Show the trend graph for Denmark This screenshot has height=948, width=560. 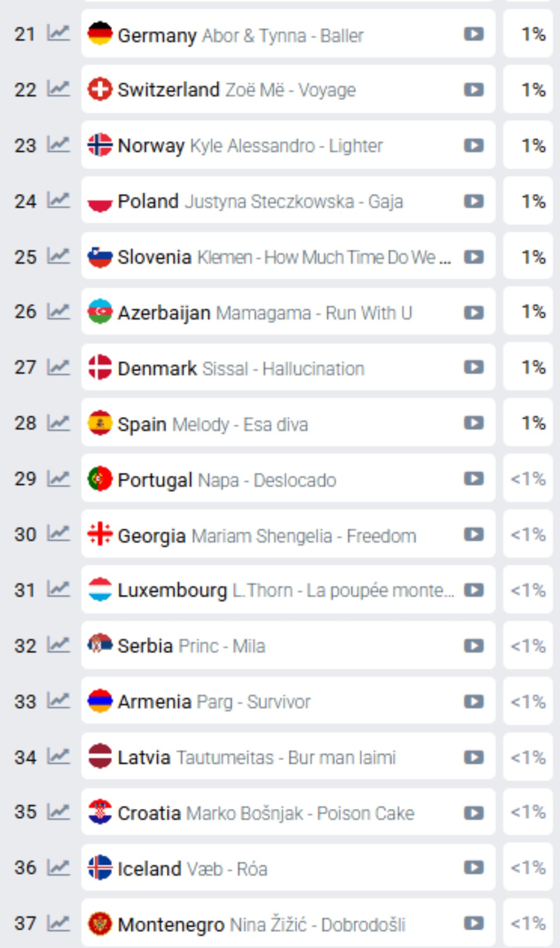pos(58,367)
